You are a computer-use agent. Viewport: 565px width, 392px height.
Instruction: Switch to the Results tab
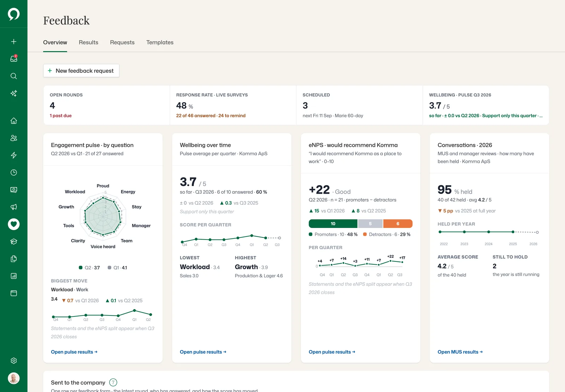(x=89, y=42)
